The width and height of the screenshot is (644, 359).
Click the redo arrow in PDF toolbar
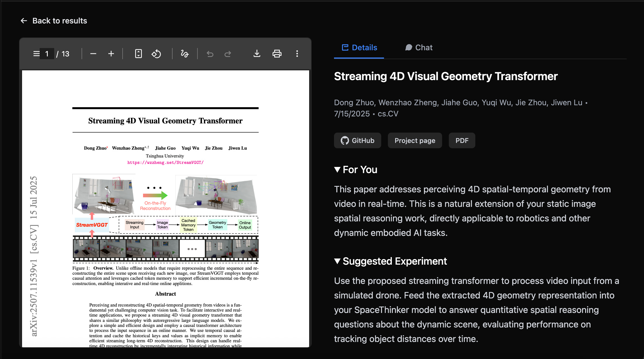pyautogui.click(x=228, y=54)
